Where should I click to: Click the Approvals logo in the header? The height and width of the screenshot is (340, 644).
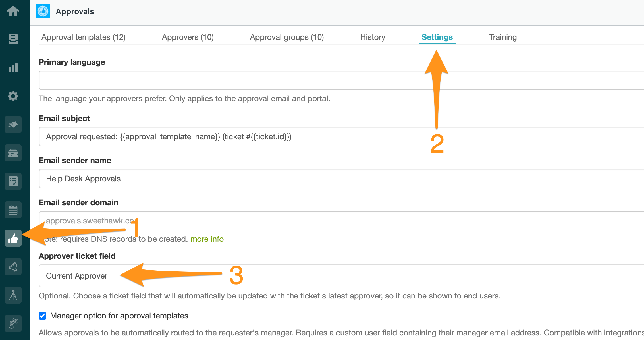pos(43,11)
